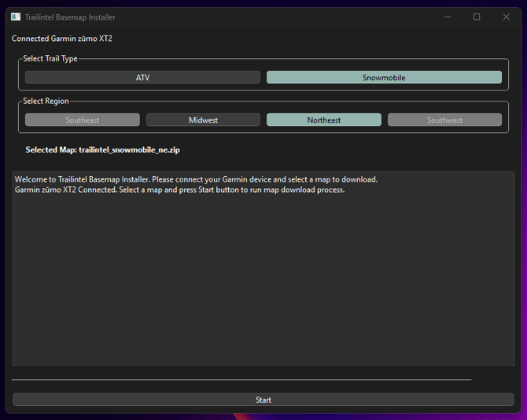Maximize the Basemap Installer window

477,17
